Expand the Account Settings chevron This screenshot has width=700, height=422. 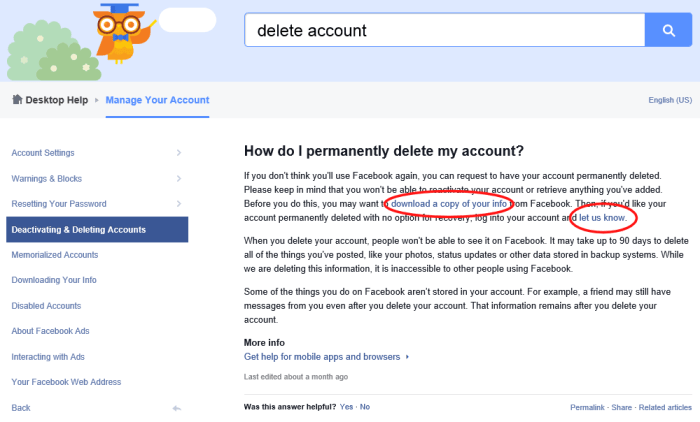click(178, 153)
